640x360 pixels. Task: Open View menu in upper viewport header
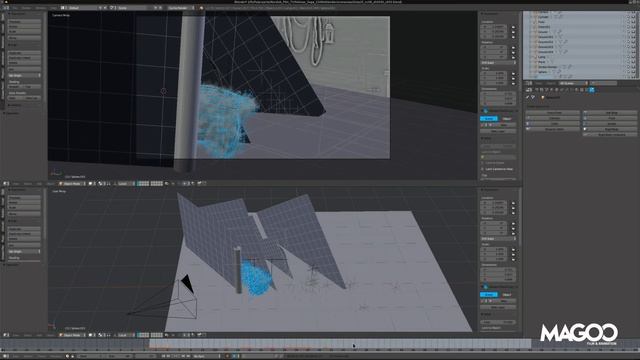pyautogui.click(x=16, y=184)
